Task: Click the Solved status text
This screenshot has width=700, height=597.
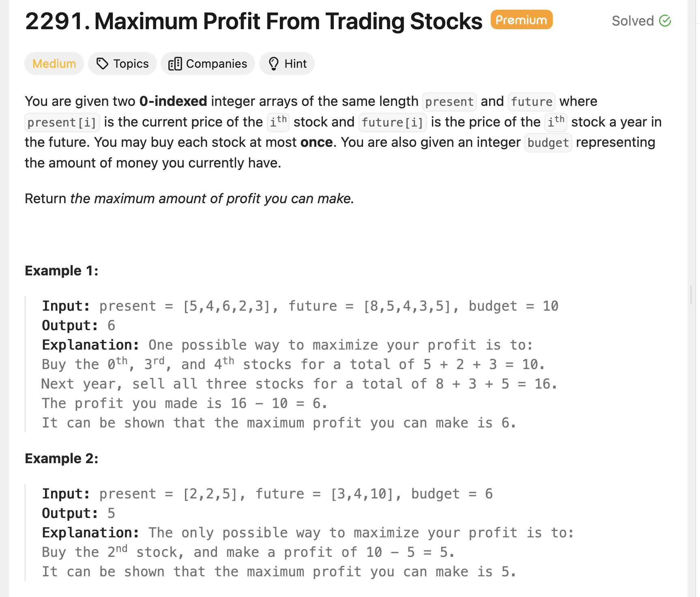Action: [x=632, y=21]
